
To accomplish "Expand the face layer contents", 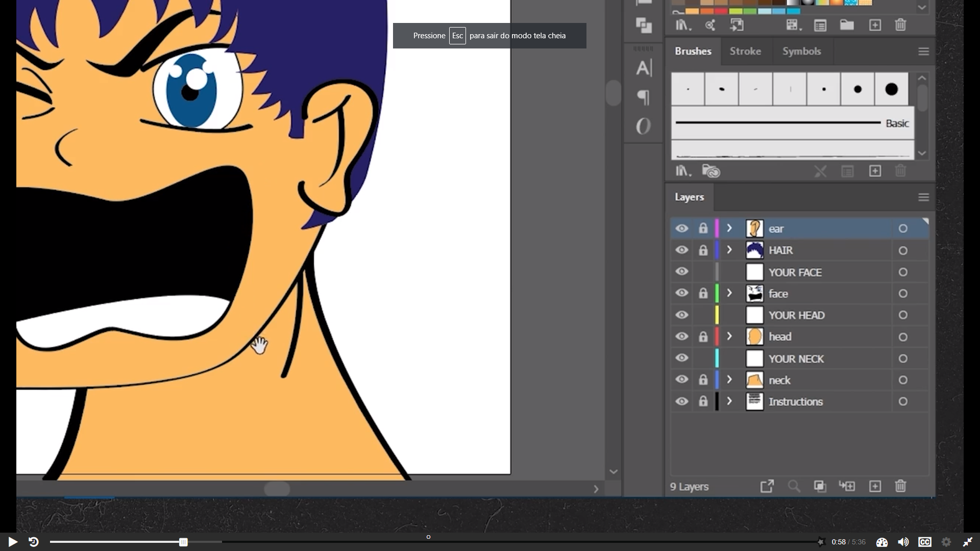I will pos(729,293).
